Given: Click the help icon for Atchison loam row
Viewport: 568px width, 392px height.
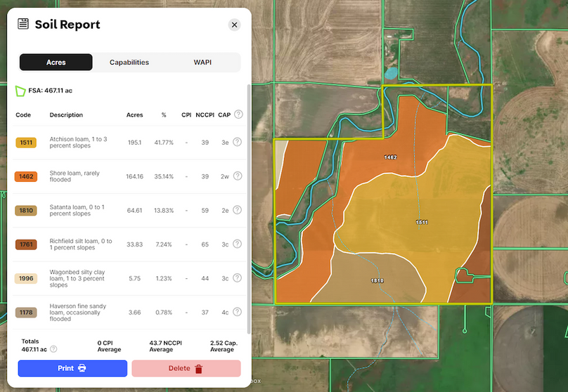Looking at the screenshot, I should coord(237,142).
